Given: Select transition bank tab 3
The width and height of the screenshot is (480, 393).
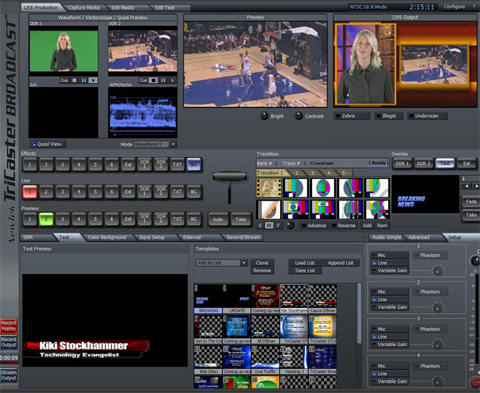Looking at the screenshot, I should pos(312,173).
